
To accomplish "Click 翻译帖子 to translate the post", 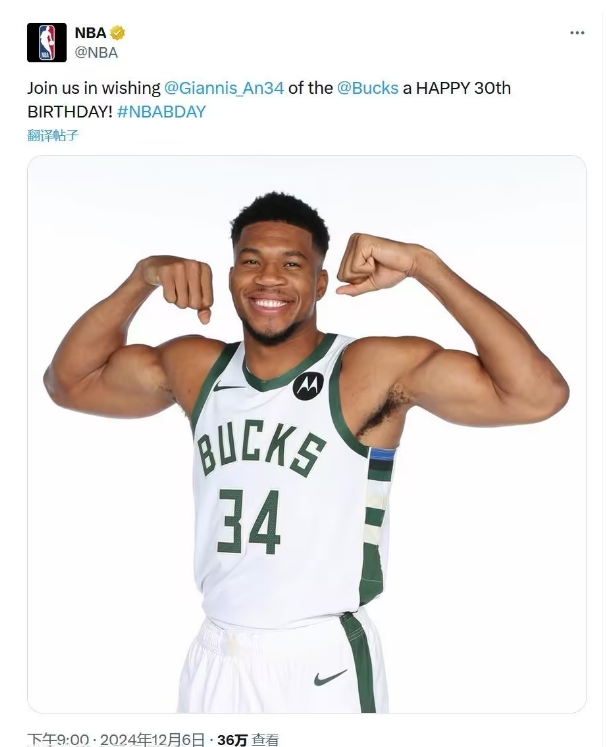I will tap(53, 135).
